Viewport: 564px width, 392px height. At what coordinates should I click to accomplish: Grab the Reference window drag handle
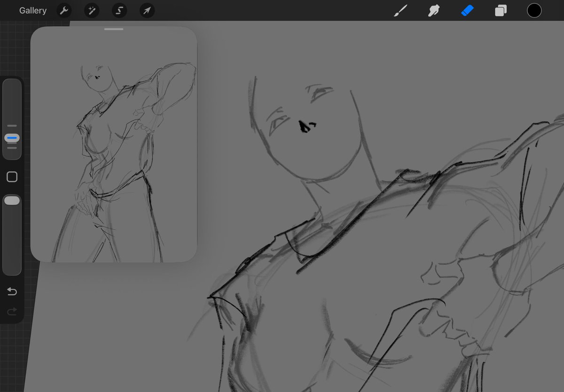[x=113, y=29]
